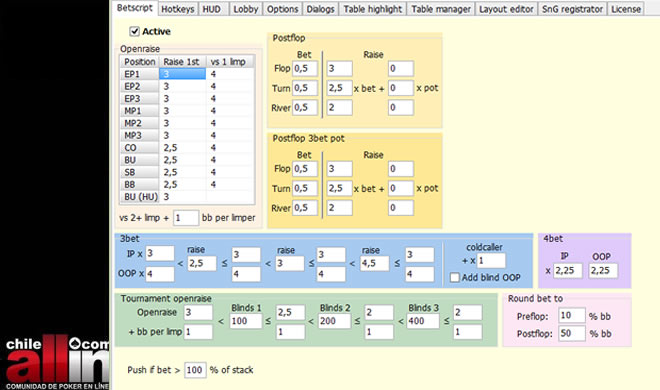Go to the Options tab
This screenshot has width=660, height=390.
coord(282,9)
